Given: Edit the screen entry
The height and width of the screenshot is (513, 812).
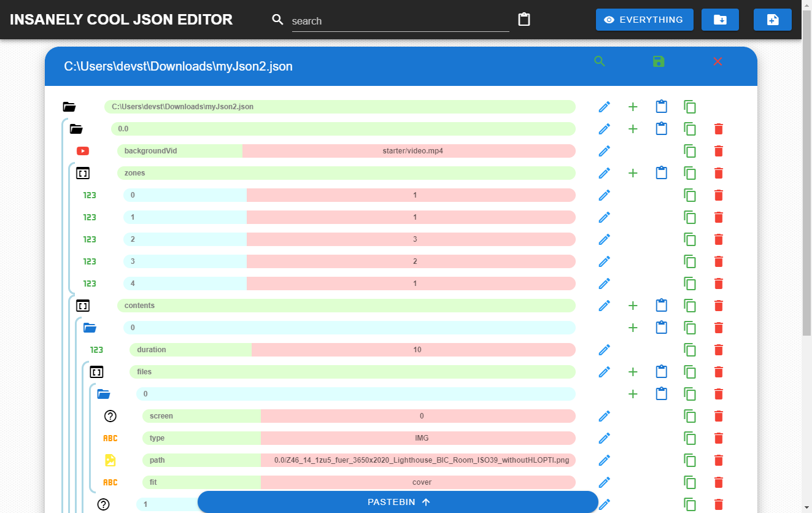Looking at the screenshot, I should (x=605, y=416).
